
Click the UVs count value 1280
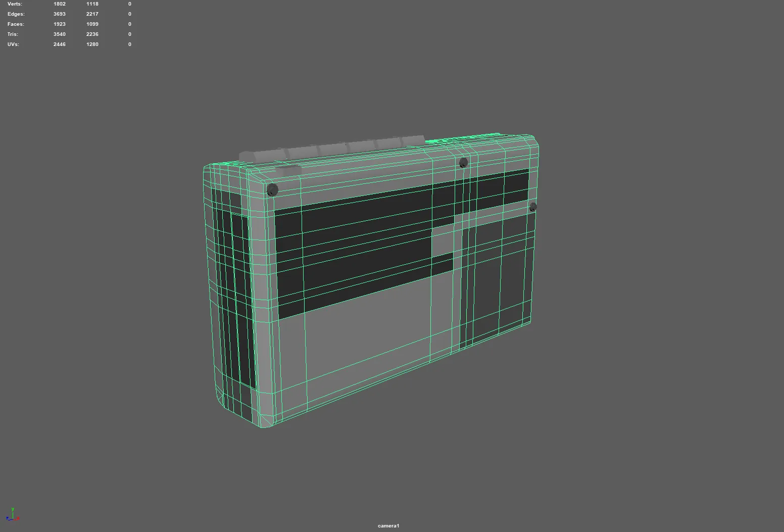click(92, 44)
